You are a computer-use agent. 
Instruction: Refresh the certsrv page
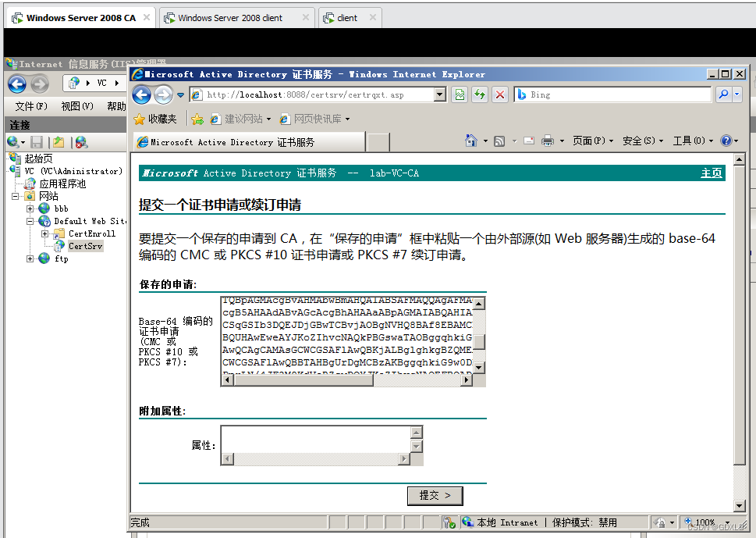pyautogui.click(x=480, y=94)
